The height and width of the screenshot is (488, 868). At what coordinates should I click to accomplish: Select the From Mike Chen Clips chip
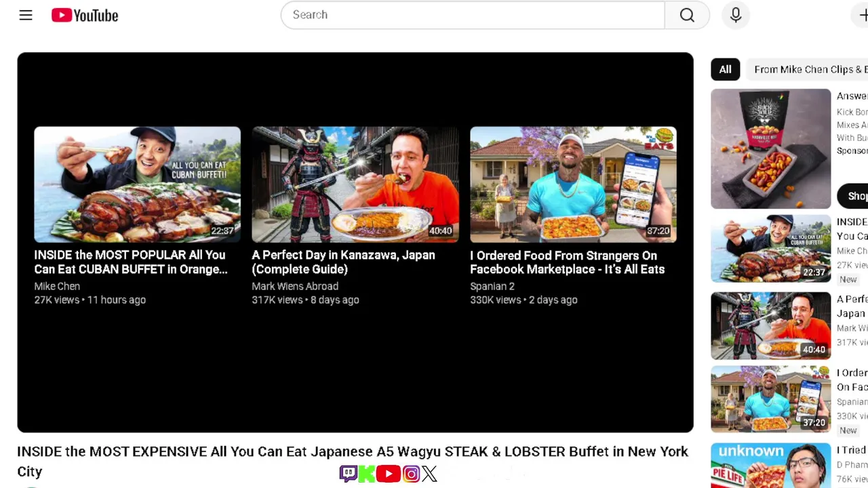(x=808, y=69)
